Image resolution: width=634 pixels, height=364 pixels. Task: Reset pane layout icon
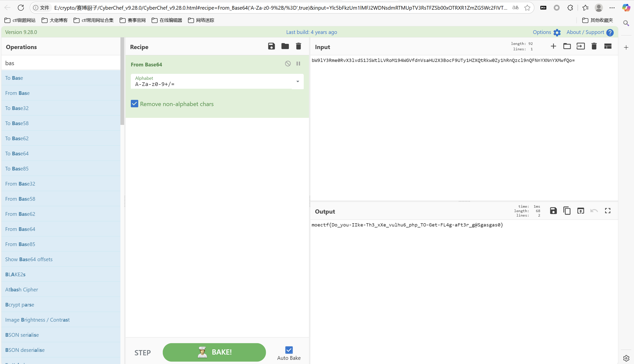click(x=608, y=46)
